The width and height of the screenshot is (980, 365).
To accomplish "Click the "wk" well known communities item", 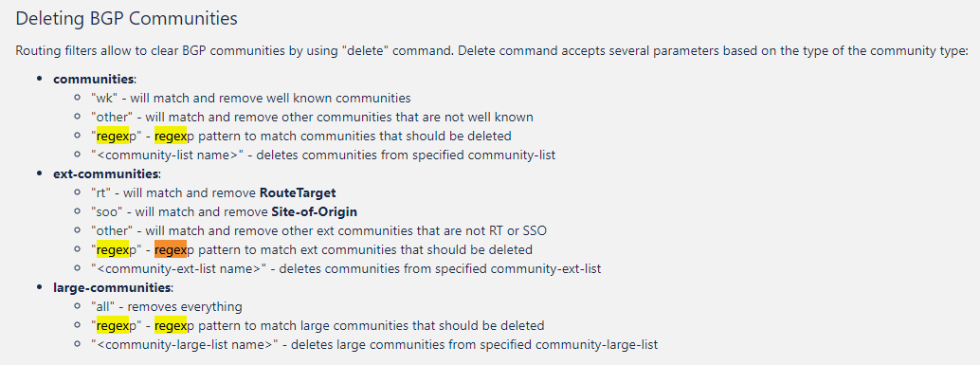I will coord(250,99).
